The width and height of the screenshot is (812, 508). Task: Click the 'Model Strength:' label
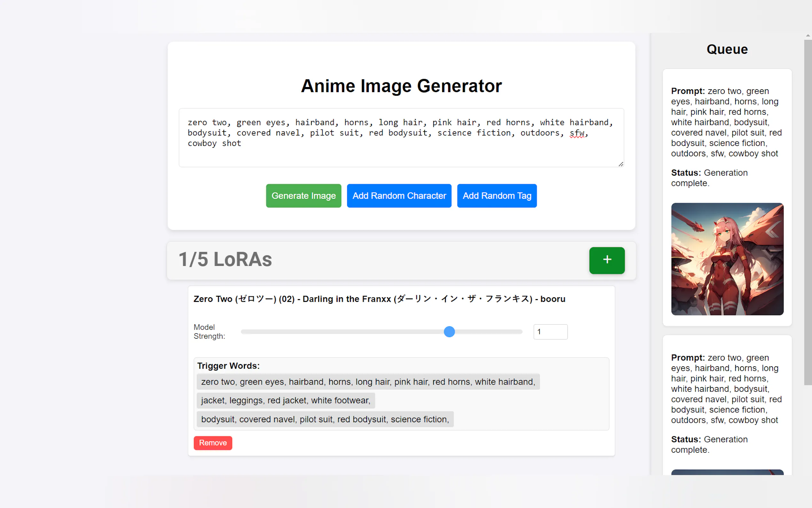click(209, 332)
